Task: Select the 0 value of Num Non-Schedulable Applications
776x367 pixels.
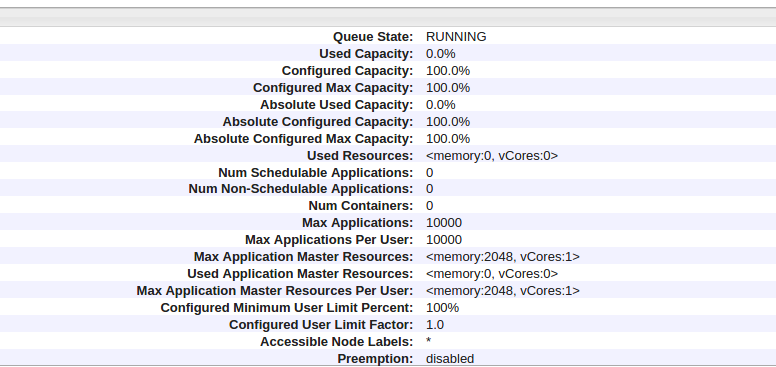Action: 430,188
